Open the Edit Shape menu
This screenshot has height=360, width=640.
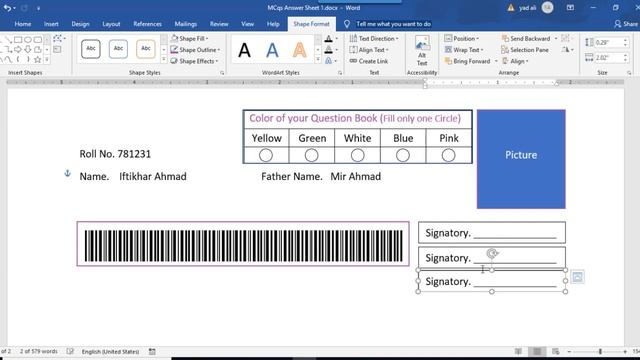59,39
